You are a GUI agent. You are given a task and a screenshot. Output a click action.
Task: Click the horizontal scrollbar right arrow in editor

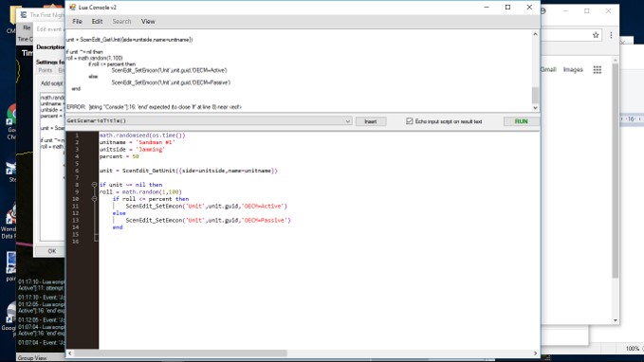tap(535, 353)
